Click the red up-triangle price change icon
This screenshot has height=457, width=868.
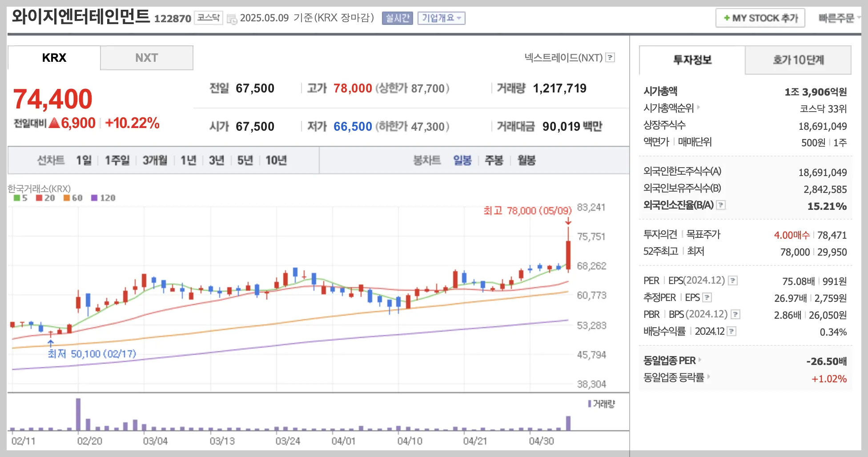[54, 123]
